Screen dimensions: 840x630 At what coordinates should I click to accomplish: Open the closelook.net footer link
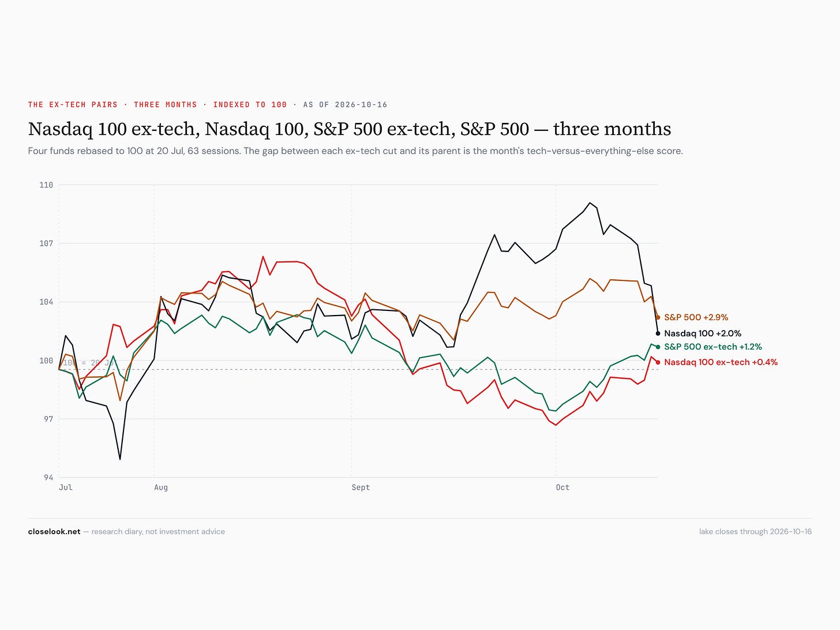(x=54, y=531)
